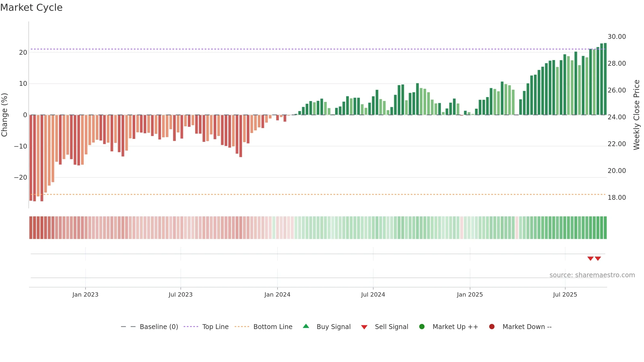The image size is (644, 362).
Task: Click the Jan 2025 x-axis label
Action: [470, 294]
